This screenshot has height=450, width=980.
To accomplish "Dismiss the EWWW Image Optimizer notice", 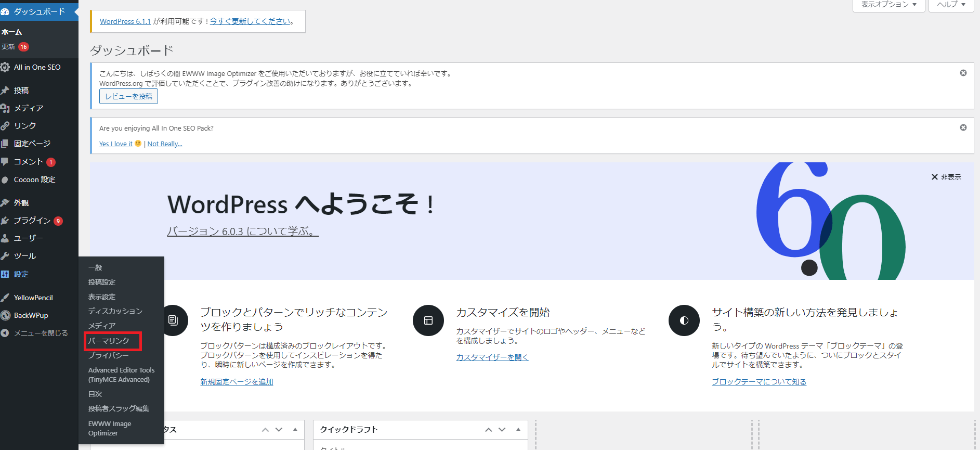I will 963,73.
